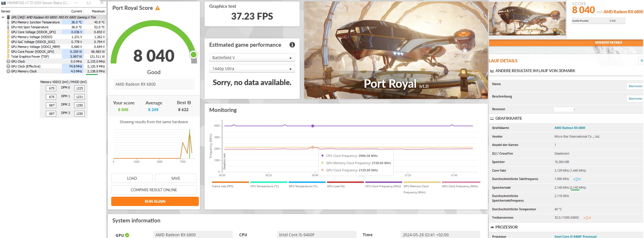This screenshot has width=644, height=238.
Task: Toggle Frame rate (FPS) chart legend
Action: tap(230, 185)
